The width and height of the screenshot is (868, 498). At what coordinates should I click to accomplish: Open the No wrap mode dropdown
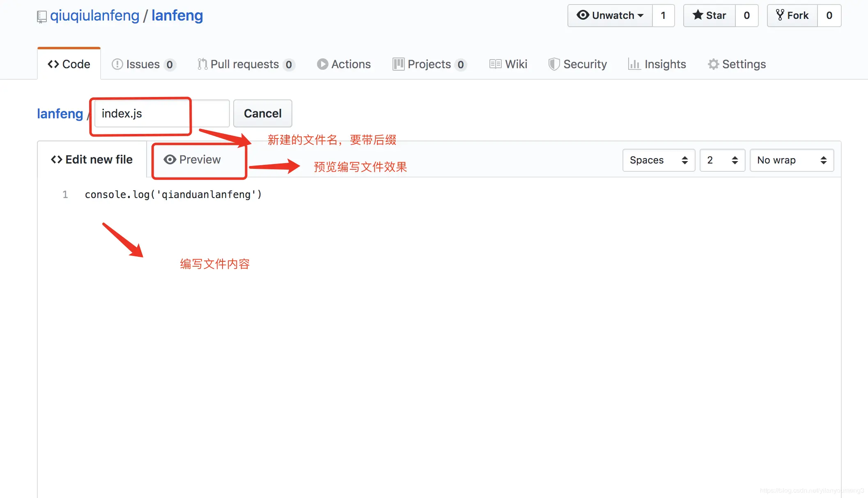[791, 160]
